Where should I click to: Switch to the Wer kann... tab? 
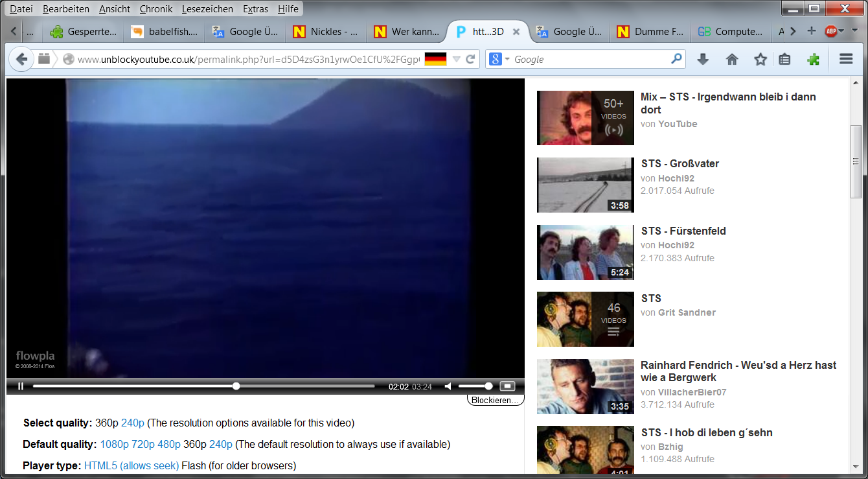tap(407, 32)
